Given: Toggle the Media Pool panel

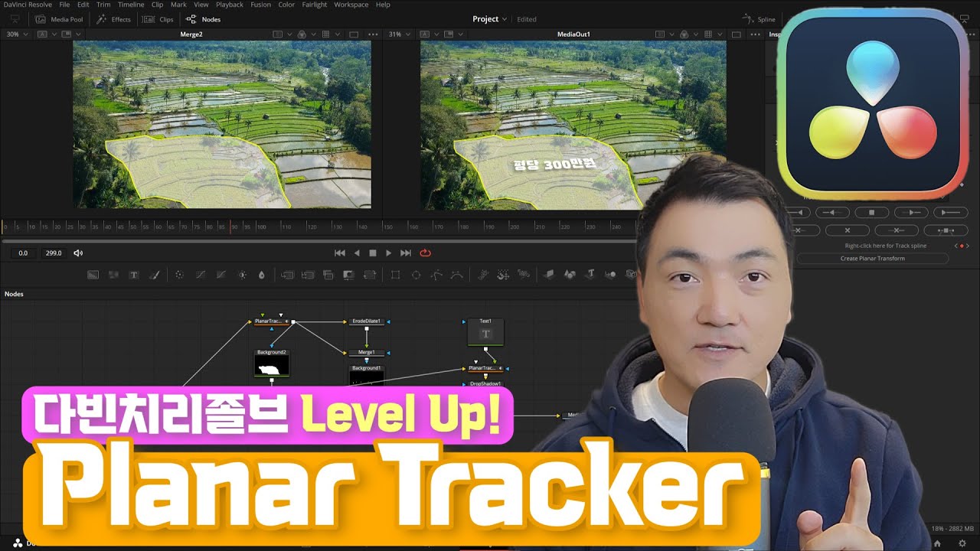Looking at the screenshot, I should click(x=60, y=19).
